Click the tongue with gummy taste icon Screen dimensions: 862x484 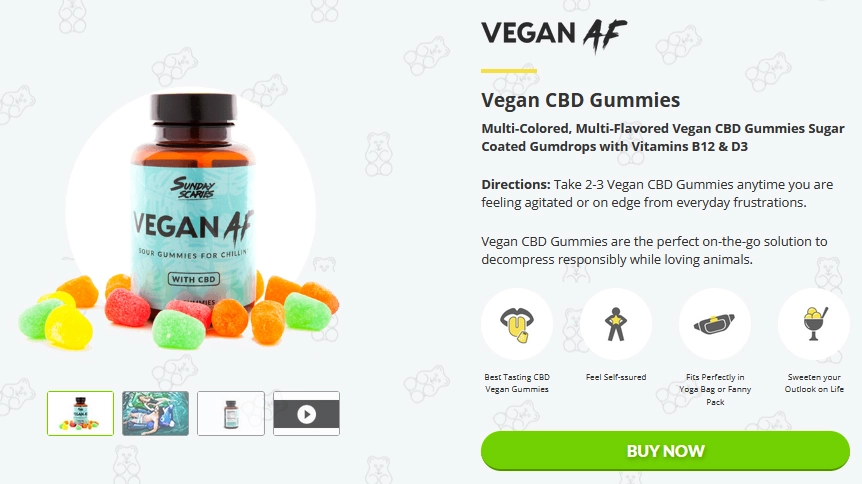click(x=517, y=324)
